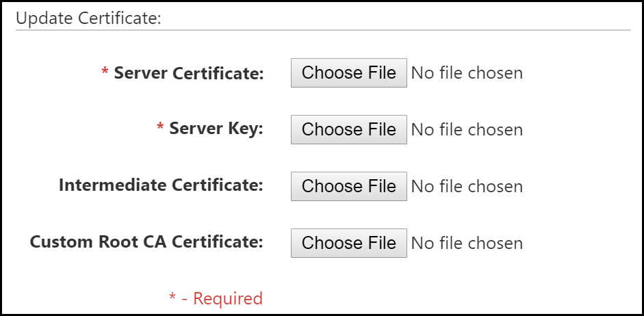Select the Intermediate Certificate label text
This screenshot has height=316, width=644.
pos(161,186)
